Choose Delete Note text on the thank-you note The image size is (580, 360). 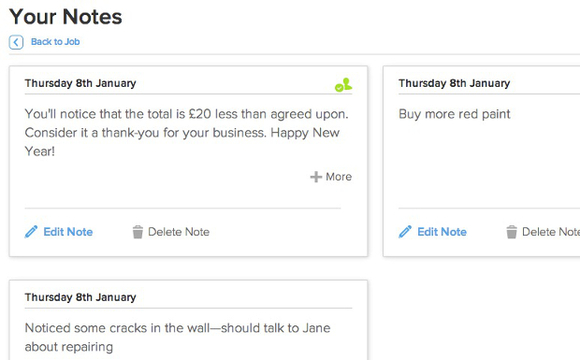click(x=179, y=232)
